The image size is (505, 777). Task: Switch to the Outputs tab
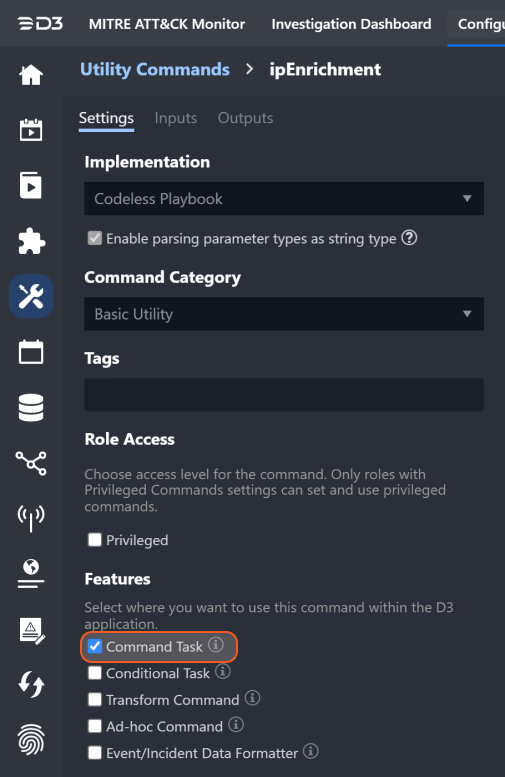245,118
